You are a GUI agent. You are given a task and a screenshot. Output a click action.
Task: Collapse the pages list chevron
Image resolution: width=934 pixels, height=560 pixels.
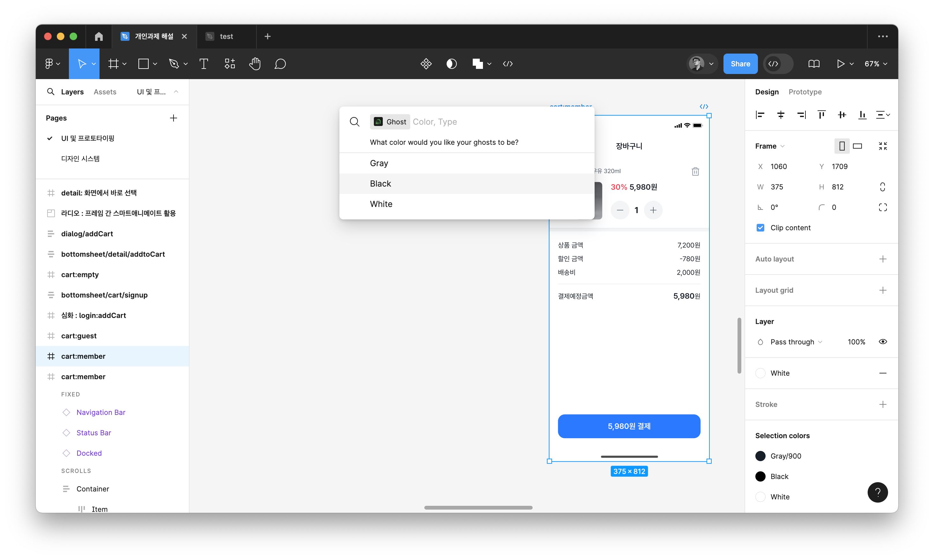[x=176, y=92]
